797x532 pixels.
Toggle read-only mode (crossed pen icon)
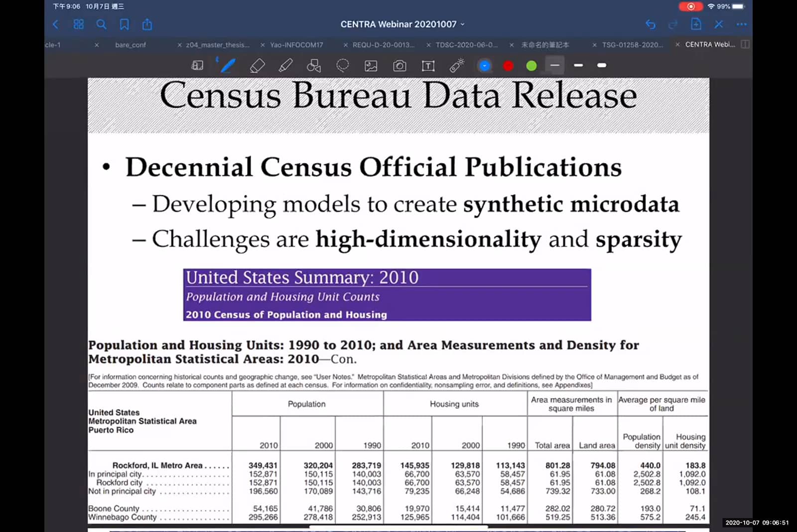[718, 24]
